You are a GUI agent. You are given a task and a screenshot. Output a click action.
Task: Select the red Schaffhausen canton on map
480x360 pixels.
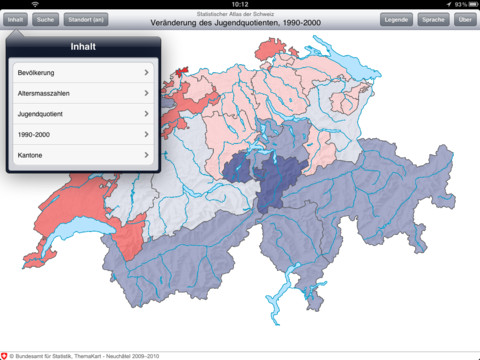[270, 49]
